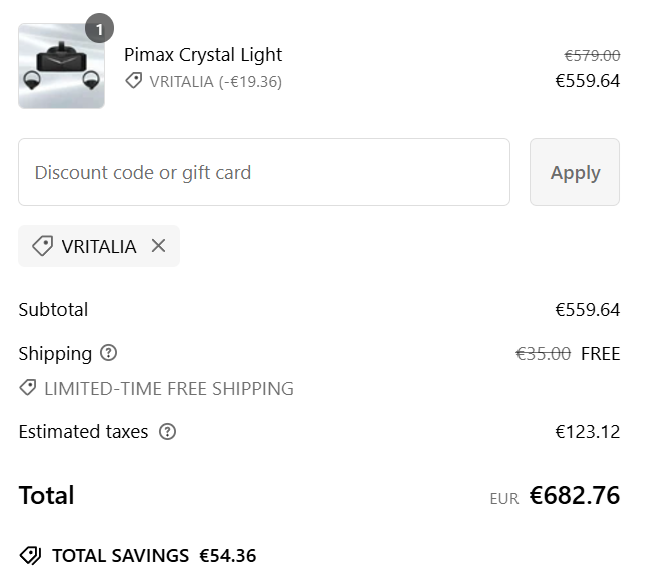
Task: Click the Pimax Crystal Light product thumbnail
Action: (61, 66)
